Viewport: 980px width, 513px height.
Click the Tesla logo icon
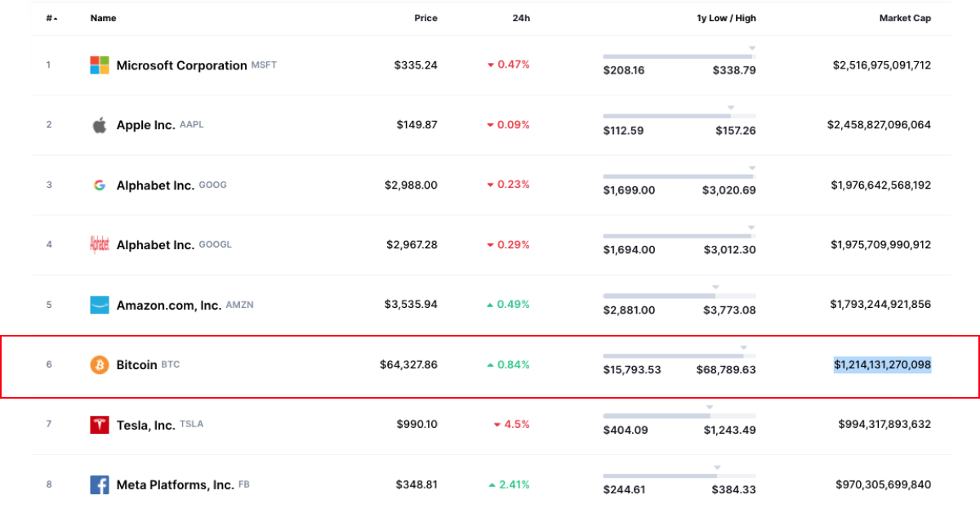point(99,425)
